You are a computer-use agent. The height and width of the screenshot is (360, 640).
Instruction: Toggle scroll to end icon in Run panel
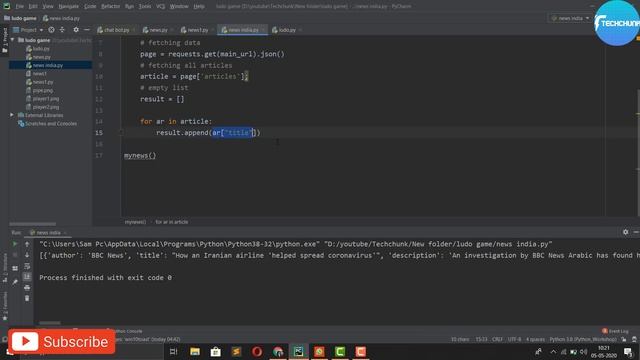coord(27,277)
